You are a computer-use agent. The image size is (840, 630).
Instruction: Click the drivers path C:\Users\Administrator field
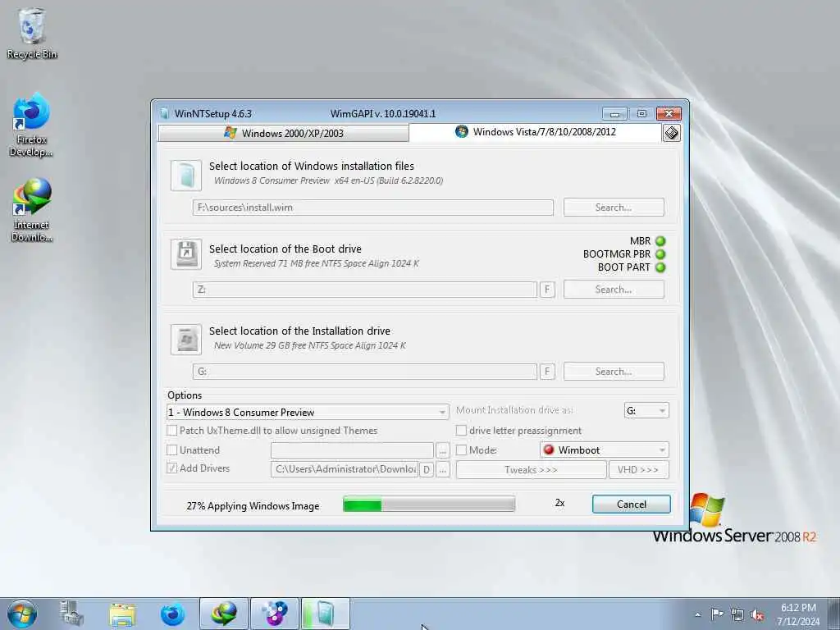(x=345, y=469)
